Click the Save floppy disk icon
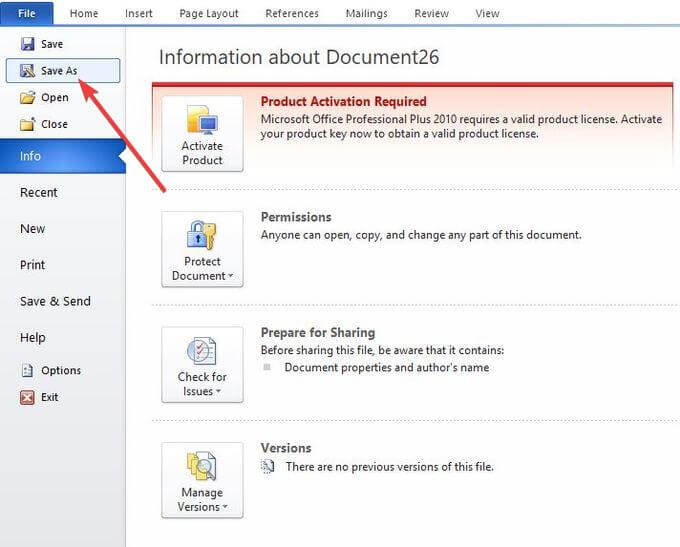680x547 pixels. [27, 44]
